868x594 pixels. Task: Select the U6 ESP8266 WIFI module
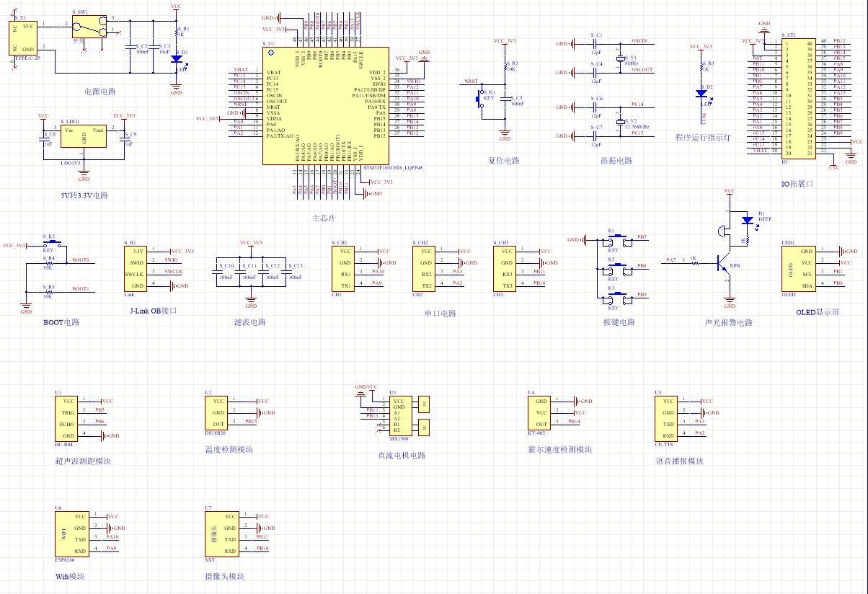(x=73, y=533)
